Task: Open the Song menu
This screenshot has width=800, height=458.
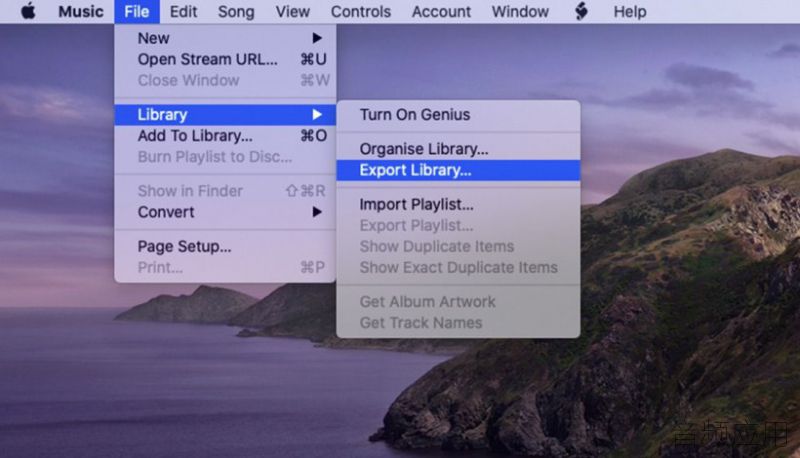Action: (x=236, y=11)
